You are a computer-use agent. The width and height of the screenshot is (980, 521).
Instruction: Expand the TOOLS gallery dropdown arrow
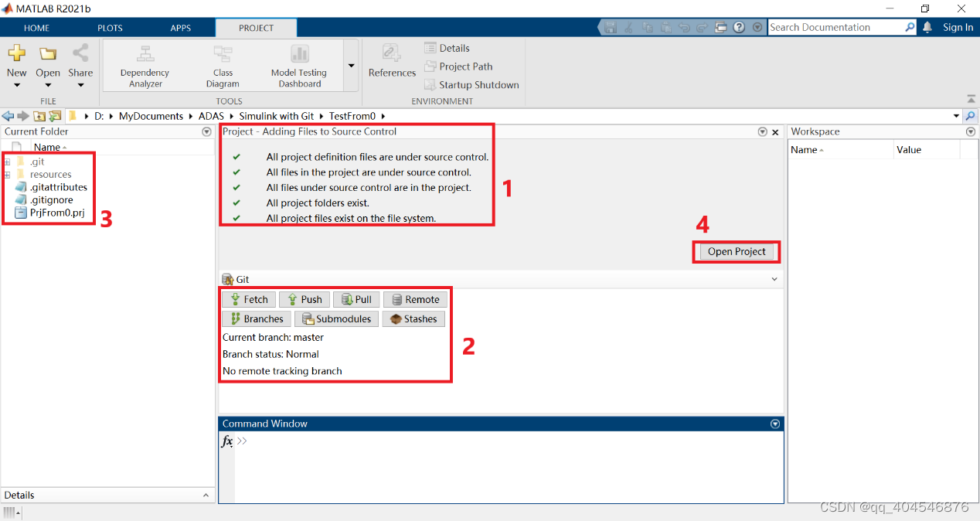click(x=351, y=66)
